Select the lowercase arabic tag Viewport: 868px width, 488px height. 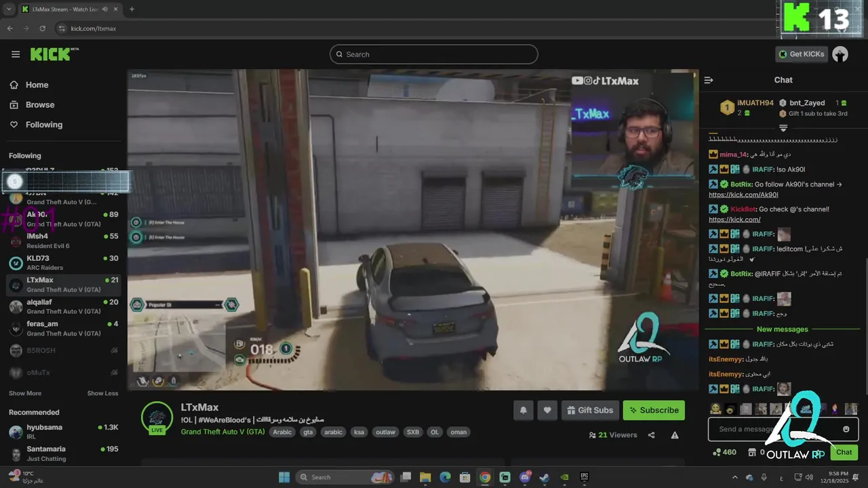[x=333, y=432]
